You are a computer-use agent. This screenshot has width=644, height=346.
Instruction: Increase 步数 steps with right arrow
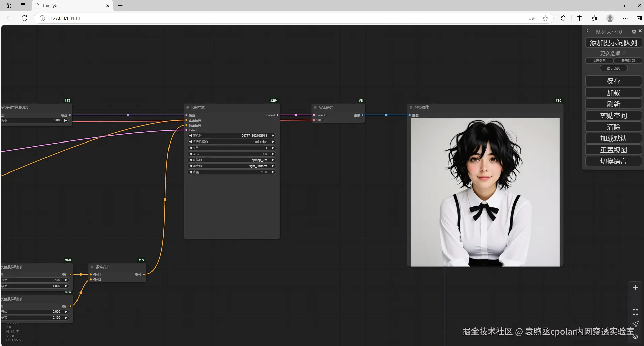pyautogui.click(x=273, y=148)
